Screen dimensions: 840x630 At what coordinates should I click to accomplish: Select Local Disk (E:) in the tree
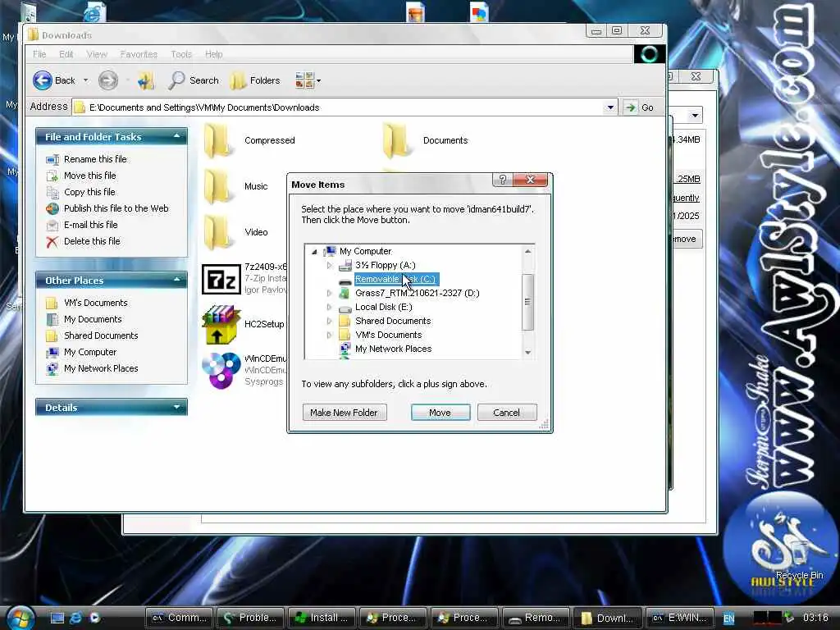[384, 307]
